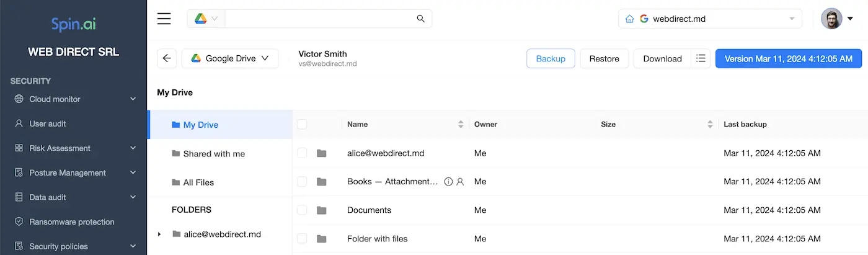868x255 pixels.
Task: Open the hamburger menu icon
Action: tap(164, 19)
